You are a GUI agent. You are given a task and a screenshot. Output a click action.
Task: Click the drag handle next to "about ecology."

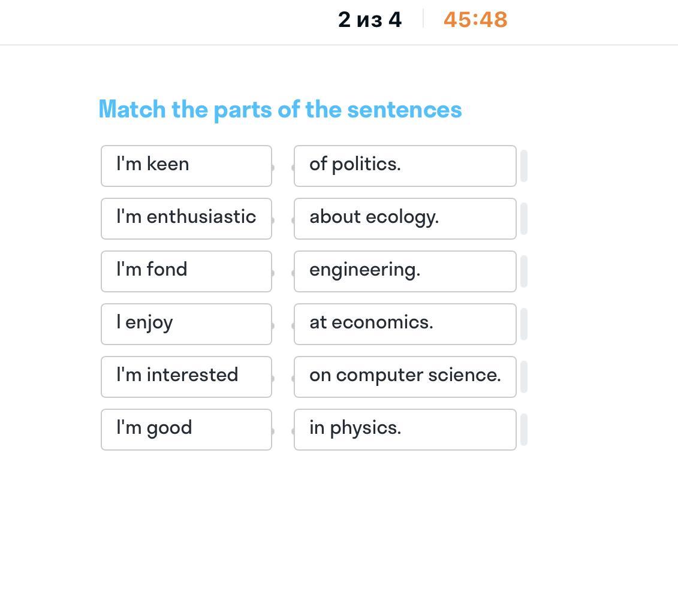(x=524, y=218)
